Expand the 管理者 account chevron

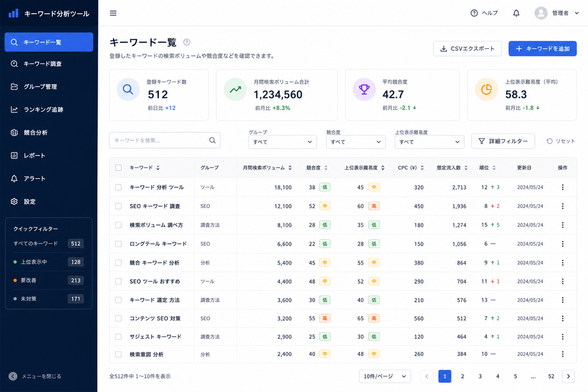(x=577, y=13)
